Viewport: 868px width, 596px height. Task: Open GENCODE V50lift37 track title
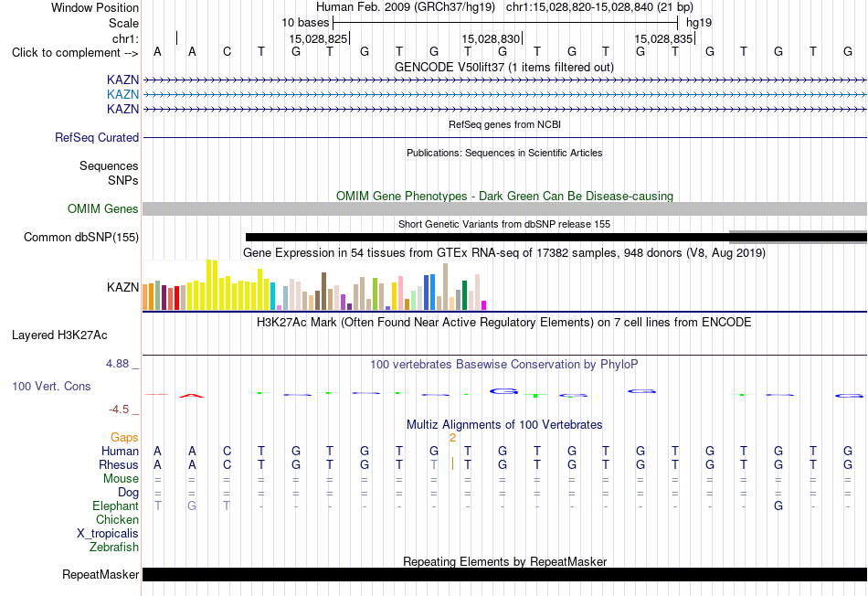(503, 67)
